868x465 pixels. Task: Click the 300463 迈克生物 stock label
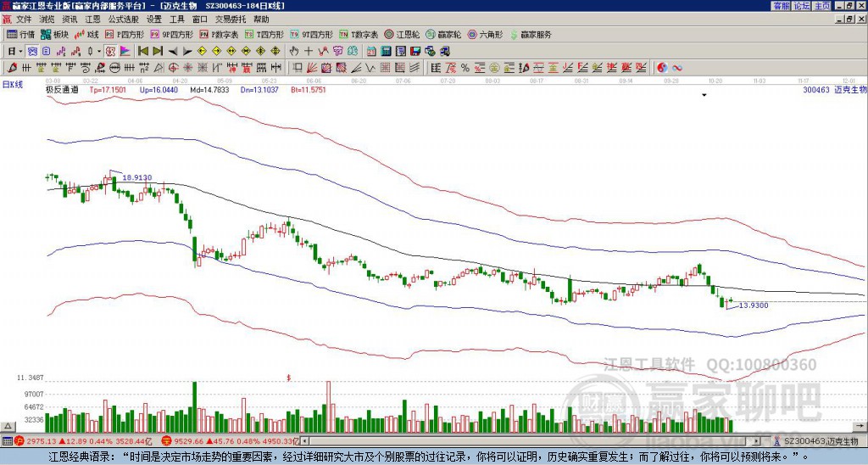coord(835,89)
